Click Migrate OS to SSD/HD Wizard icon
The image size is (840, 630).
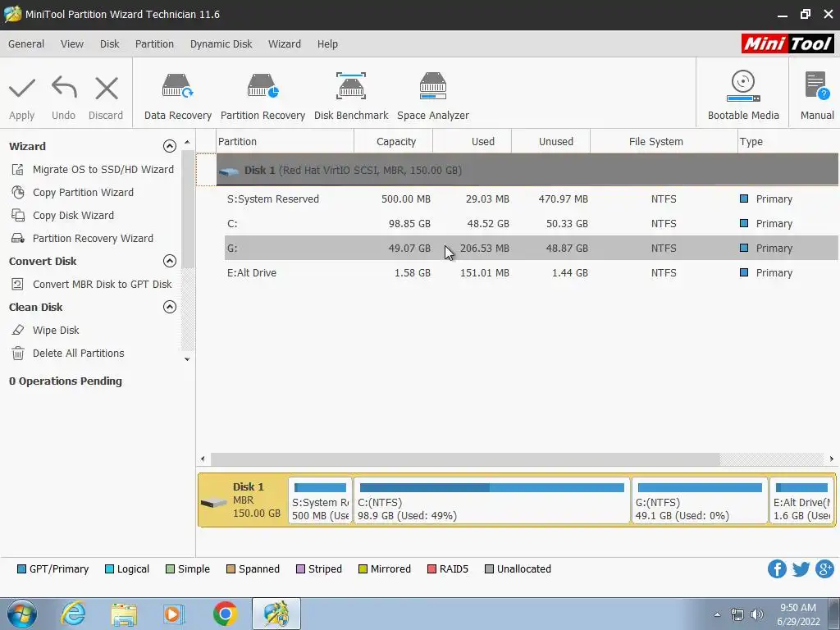[x=18, y=170]
